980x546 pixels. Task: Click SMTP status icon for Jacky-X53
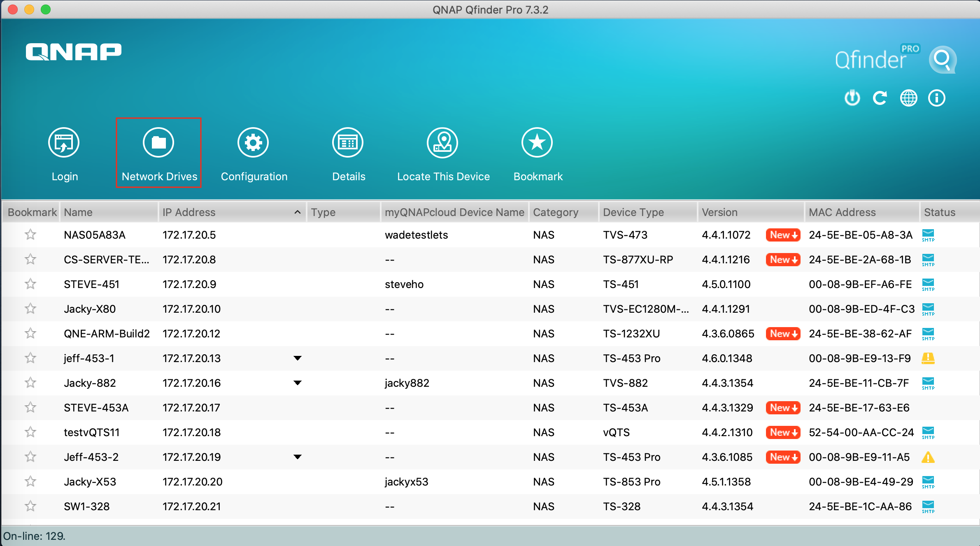pos(928,482)
